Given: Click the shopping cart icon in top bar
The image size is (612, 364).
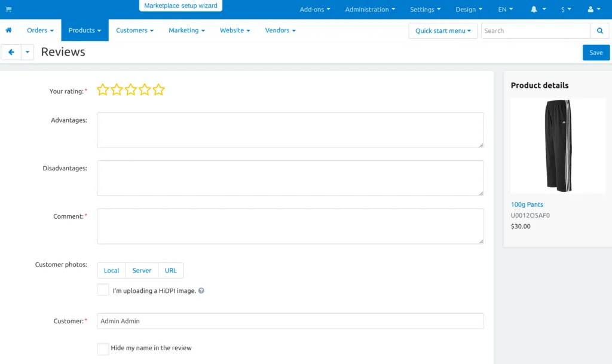Looking at the screenshot, I should coord(8,10).
